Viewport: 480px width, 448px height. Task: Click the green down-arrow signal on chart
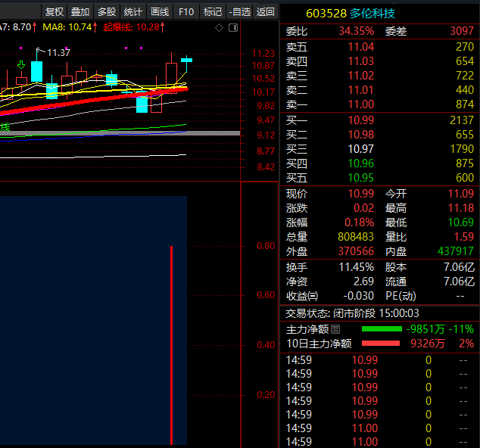[21, 65]
